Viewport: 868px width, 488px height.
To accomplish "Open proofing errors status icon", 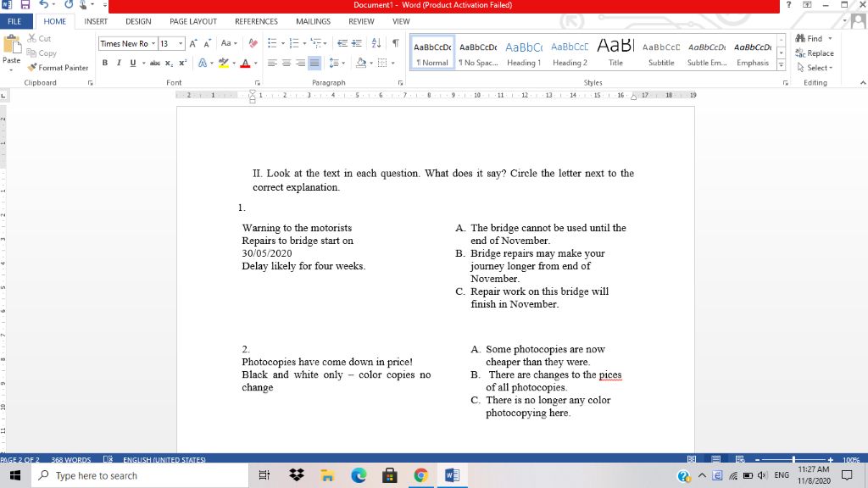I will [108, 459].
